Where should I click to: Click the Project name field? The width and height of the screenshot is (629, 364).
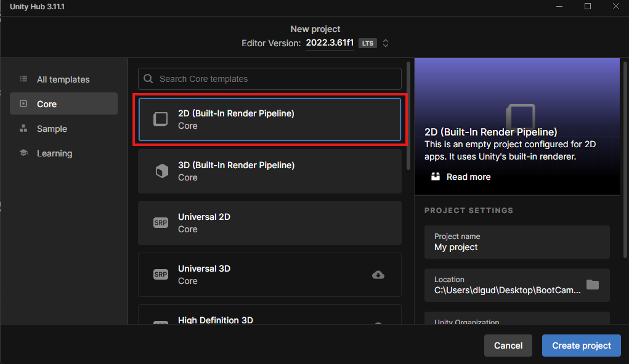[517, 241]
